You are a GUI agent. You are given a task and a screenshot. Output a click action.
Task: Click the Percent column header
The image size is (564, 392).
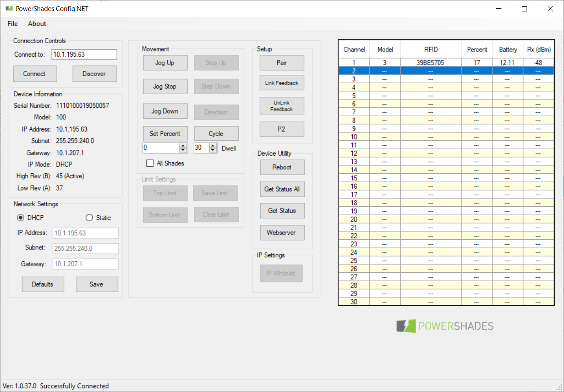(477, 49)
